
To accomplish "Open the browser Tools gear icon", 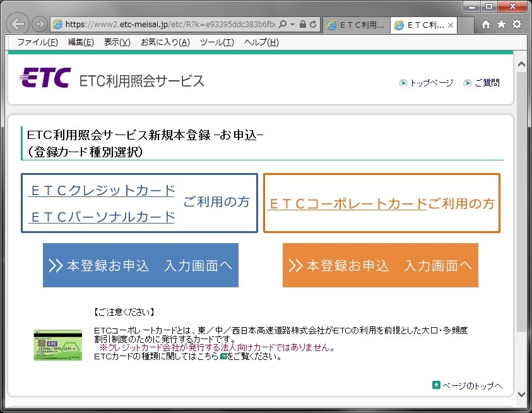I will point(517,24).
